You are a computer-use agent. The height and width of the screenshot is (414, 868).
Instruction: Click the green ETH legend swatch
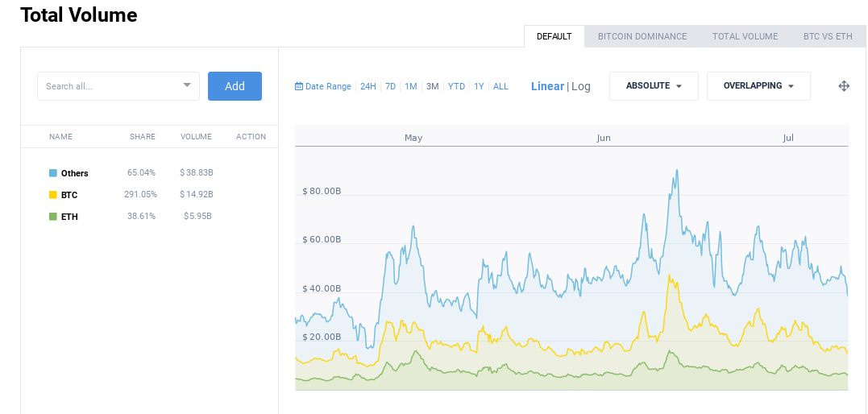(x=53, y=217)
